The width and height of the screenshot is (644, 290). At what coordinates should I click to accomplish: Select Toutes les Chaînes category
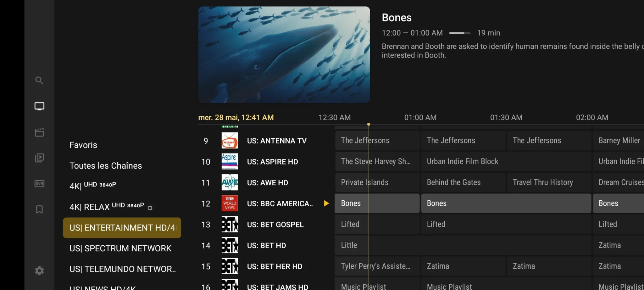click(106, 166)
